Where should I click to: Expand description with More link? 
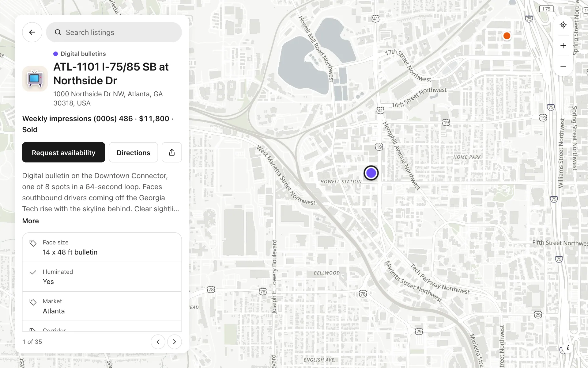31,221
